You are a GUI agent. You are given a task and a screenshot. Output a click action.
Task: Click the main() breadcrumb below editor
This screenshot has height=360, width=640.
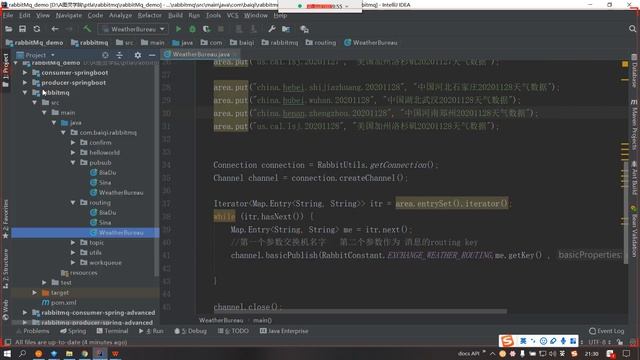coord(262,320)
